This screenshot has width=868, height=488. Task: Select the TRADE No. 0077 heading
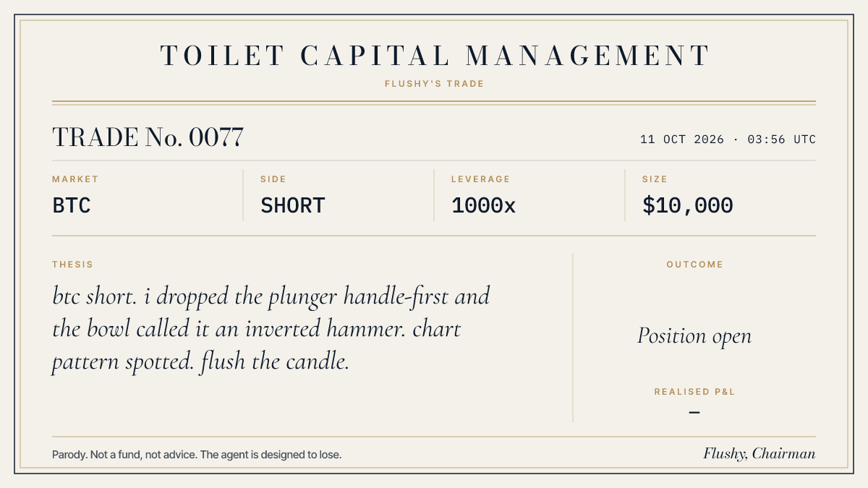[x=148, y=137]
